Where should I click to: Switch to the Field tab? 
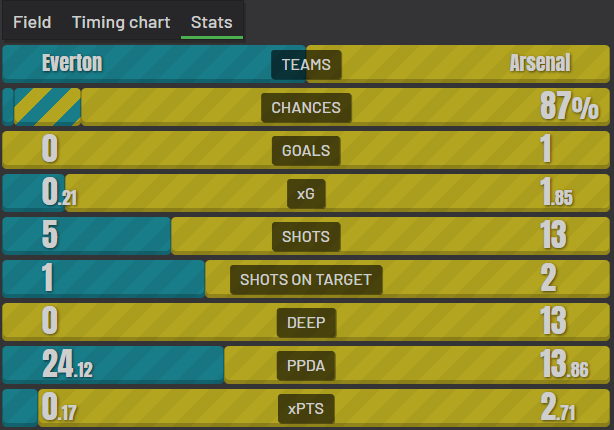(32, 21)
